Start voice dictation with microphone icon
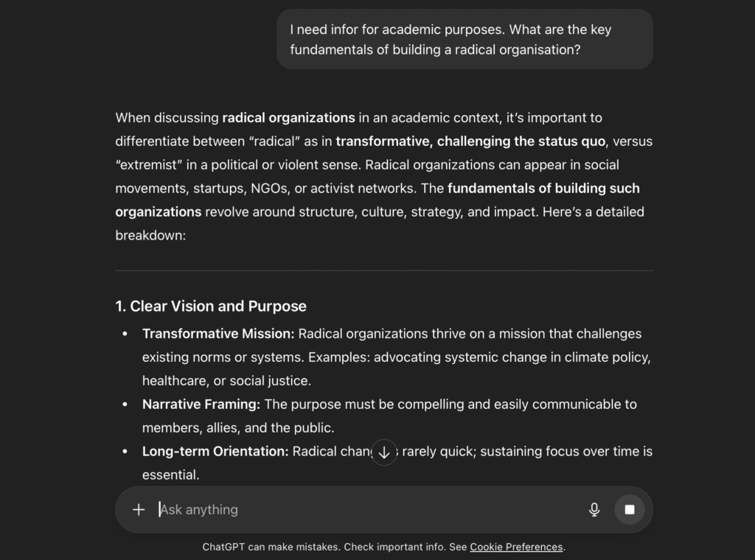The height and width of the screenshot is (560, 755). 594,509
